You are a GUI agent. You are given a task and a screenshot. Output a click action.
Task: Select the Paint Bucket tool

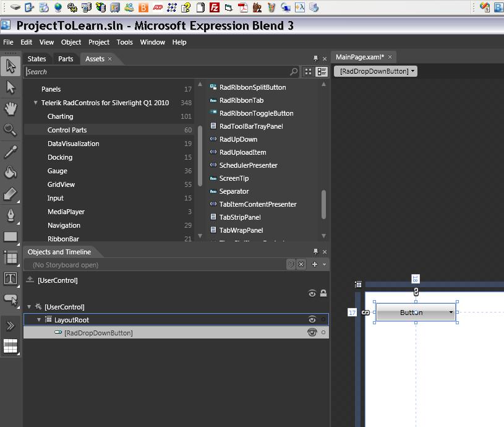pos(11,172)
